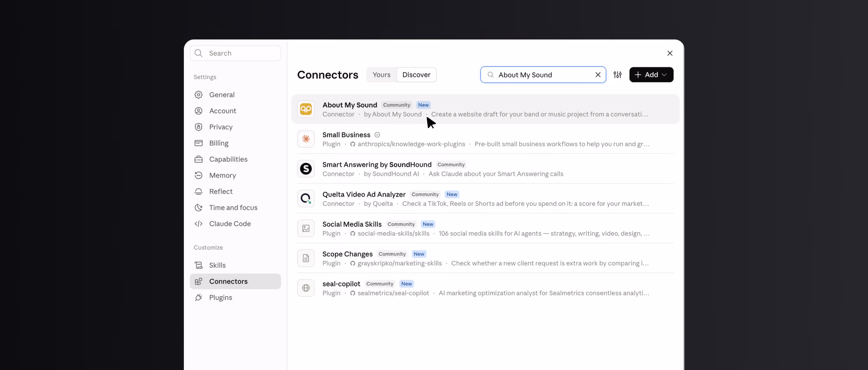Open the About My Sound connector title
868x370 pixels.
tap(350, 105)
